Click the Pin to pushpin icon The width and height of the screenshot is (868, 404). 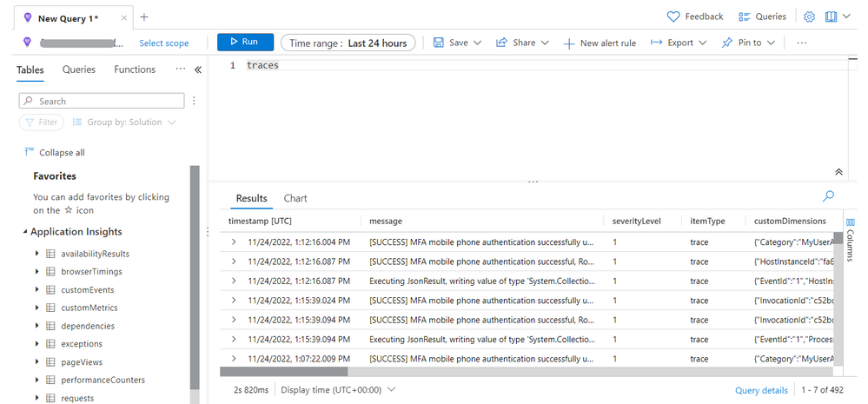[x=727, y=43]
